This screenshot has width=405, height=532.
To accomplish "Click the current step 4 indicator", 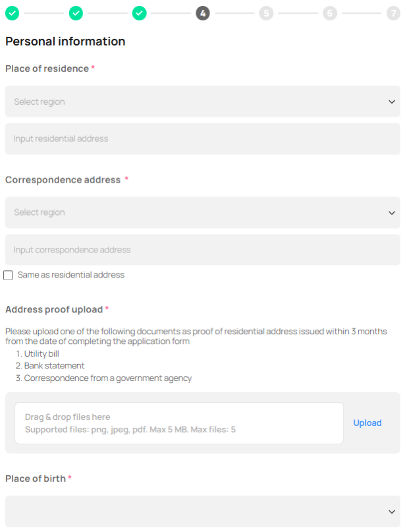I will 202,13.
